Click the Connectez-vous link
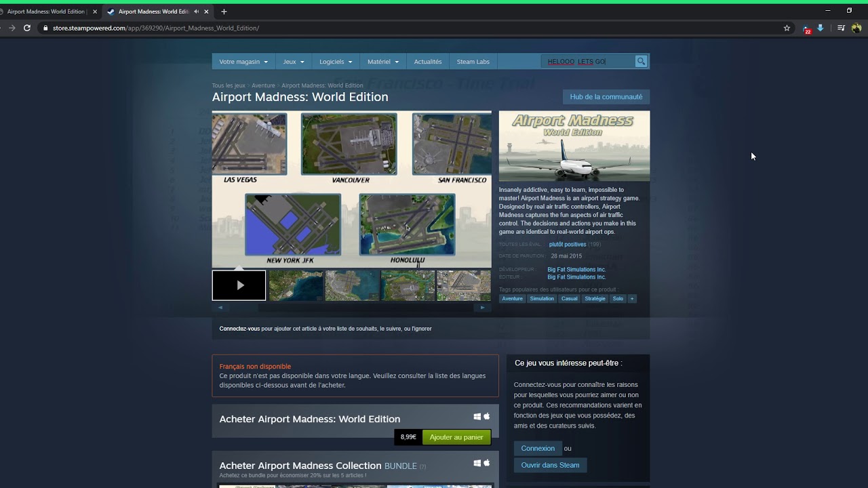Screen dimensions: 868x488 point(239,329)
